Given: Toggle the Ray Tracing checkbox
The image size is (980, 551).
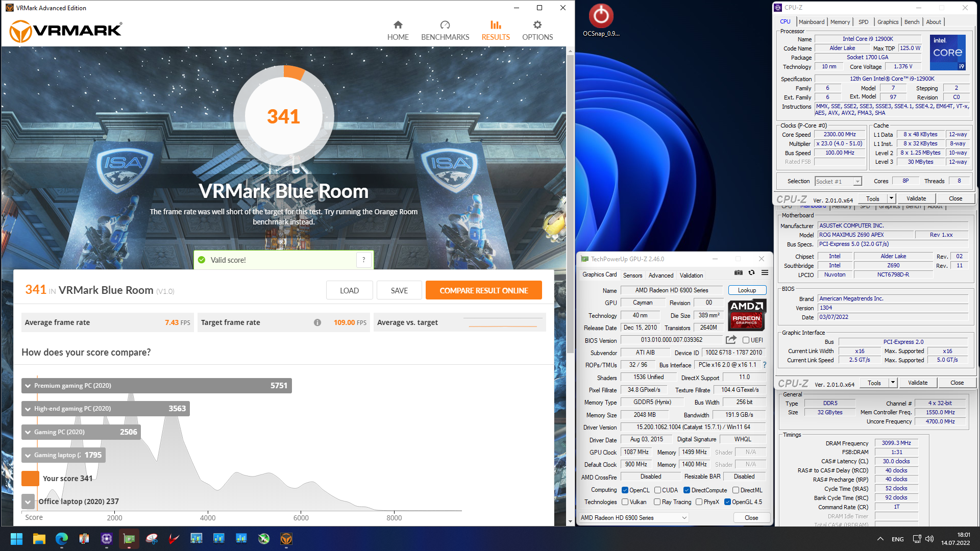Looking at the screenshot, I should point(657,502).
